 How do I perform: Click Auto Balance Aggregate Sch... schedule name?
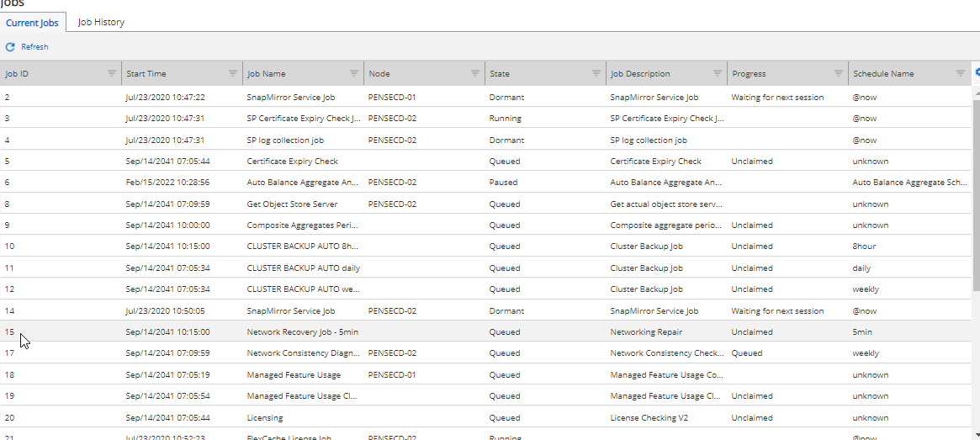click(x=911, y=183)
